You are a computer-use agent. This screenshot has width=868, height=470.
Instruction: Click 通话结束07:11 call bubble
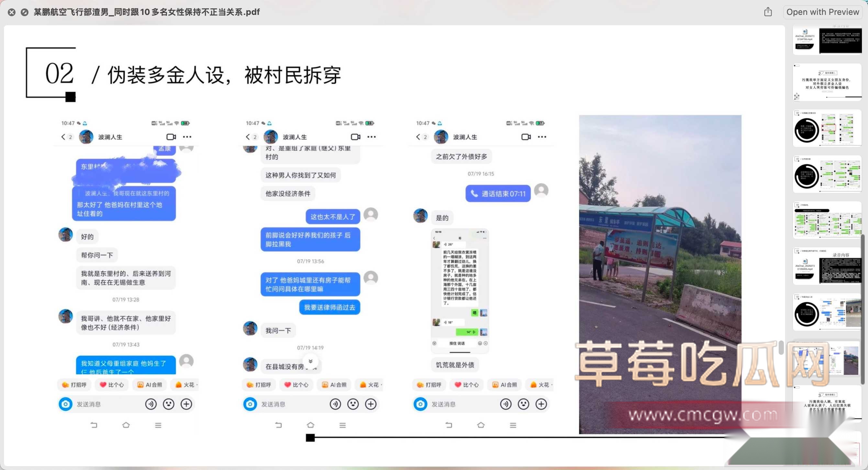click(498, 194)
